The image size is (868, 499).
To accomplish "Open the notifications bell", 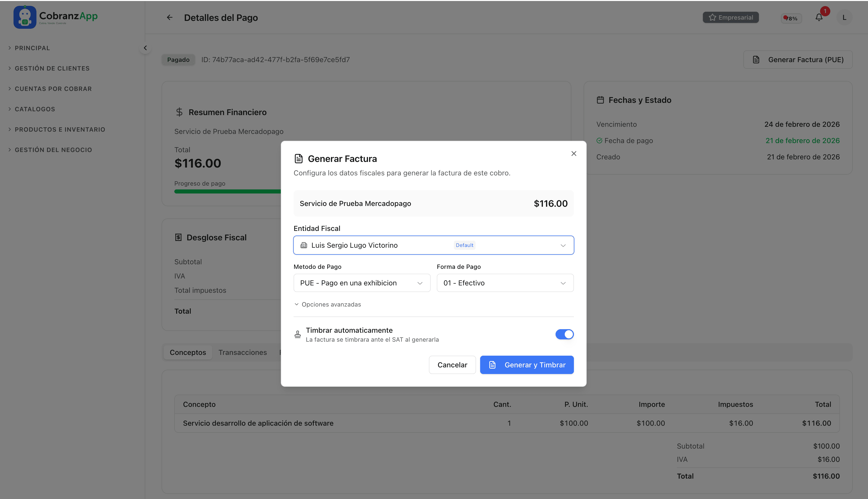I will [x=819, y=18].
